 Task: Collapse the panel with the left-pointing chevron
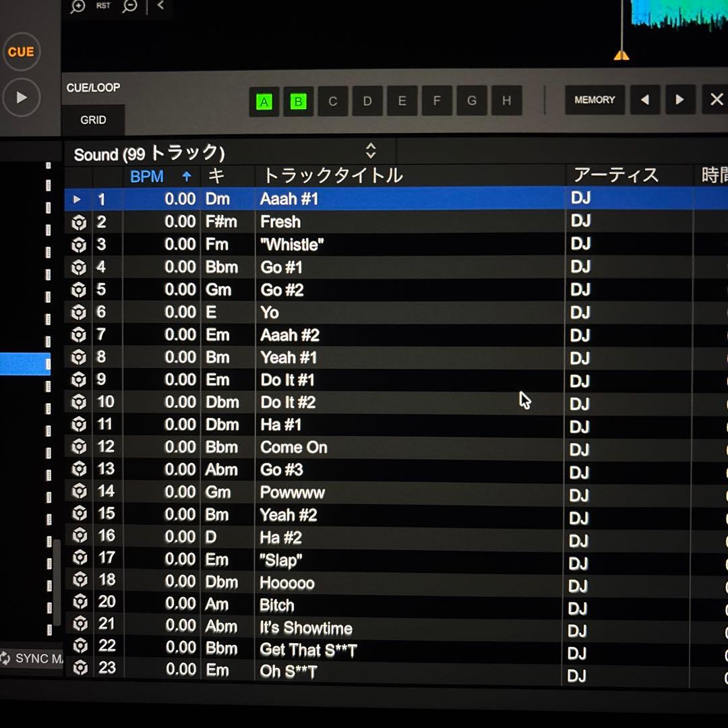160,6
